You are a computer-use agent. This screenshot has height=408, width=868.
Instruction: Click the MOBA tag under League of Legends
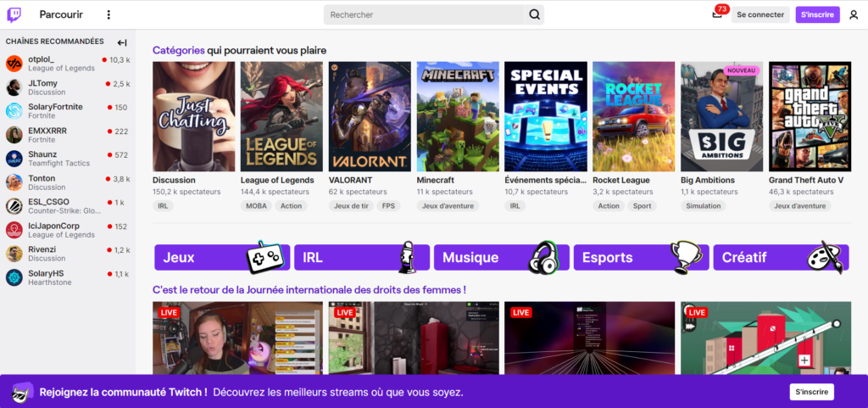256,206
